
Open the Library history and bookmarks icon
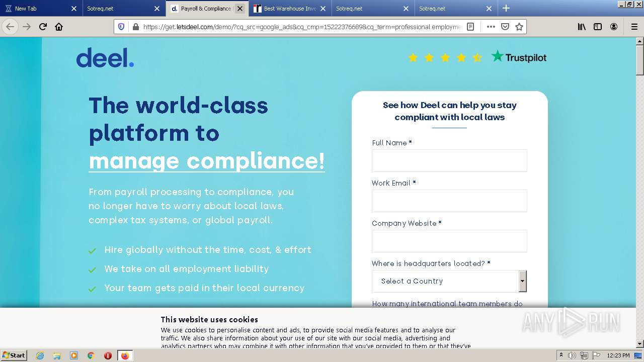582,27
